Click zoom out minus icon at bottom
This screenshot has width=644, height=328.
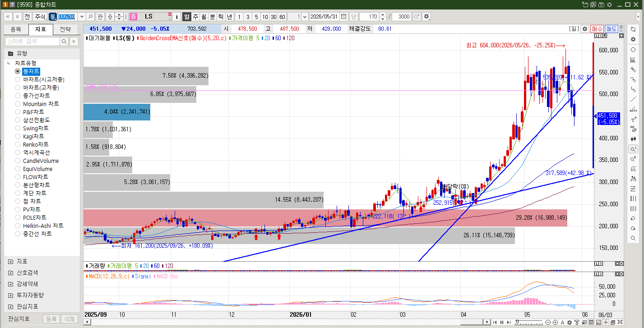coord(548,322)
